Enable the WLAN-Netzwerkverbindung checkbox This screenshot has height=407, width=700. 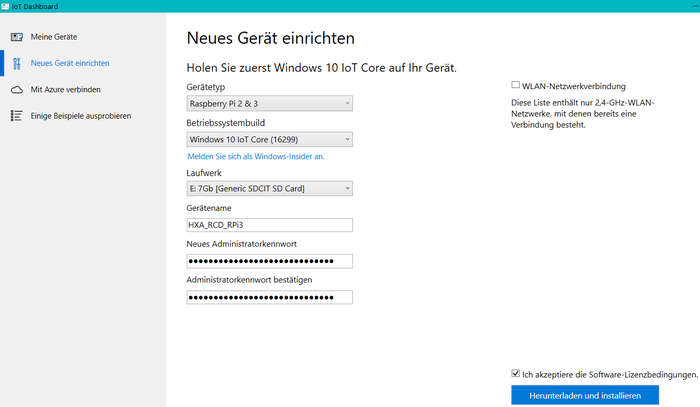(x=516, y=85)
